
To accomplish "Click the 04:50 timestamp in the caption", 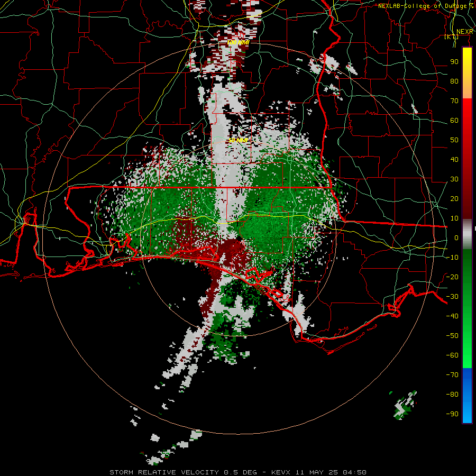I will click(x=354, y=472).
